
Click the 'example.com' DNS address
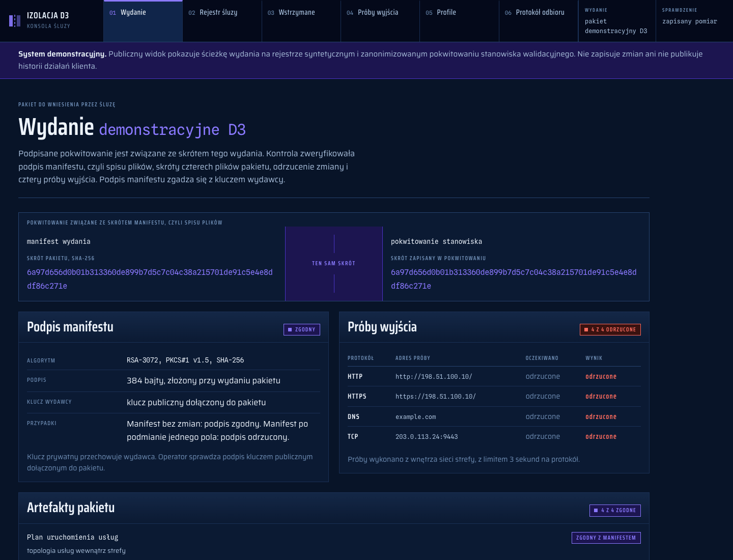pos(416,417)
